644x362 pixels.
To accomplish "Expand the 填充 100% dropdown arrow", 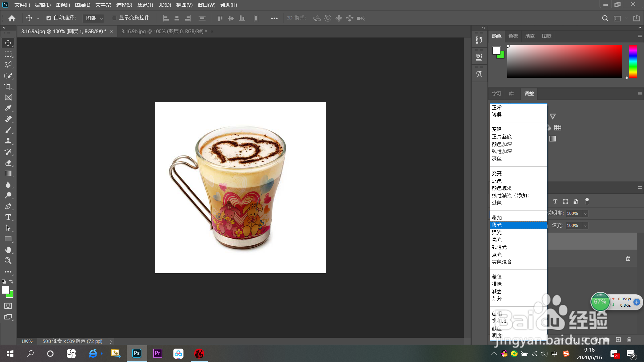I will coord(585,226).
